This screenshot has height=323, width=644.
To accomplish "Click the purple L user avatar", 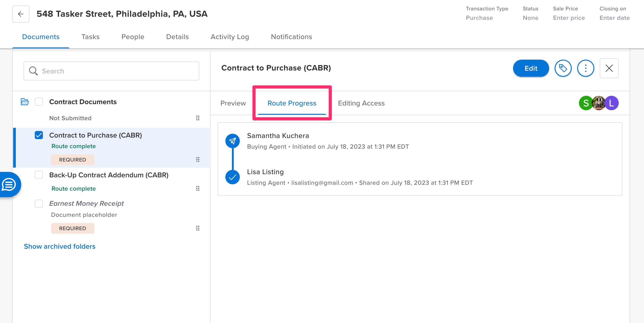I will (x=611, y=103).
